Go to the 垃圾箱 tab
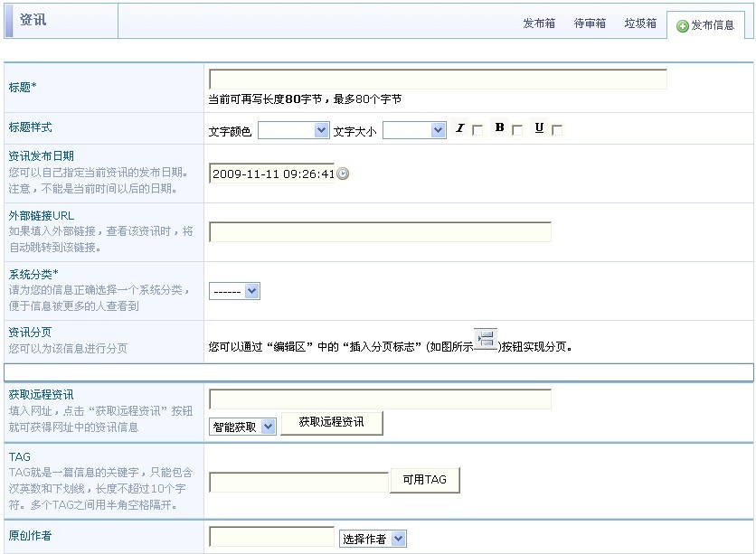 [640, 24]
